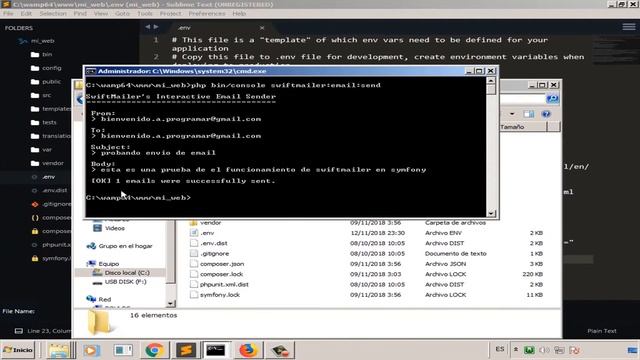640x360 pixels.
Task: Select USB DISK (F:) in navigation pane
Action: click(125, 282)
